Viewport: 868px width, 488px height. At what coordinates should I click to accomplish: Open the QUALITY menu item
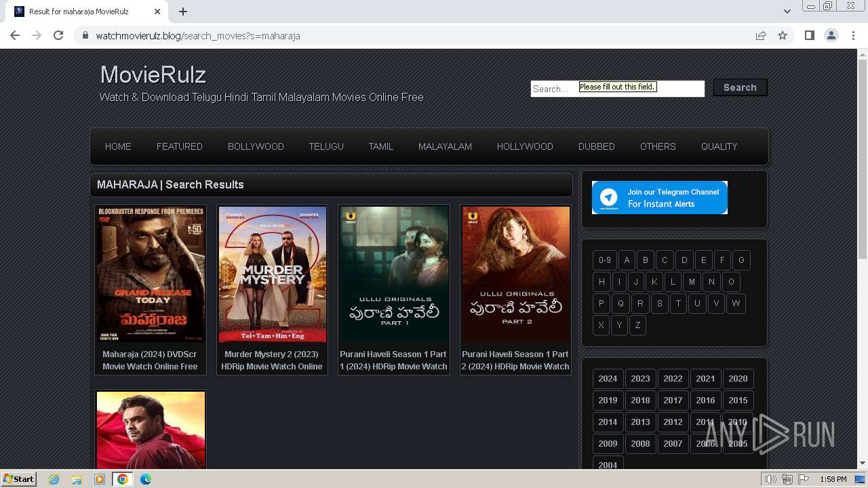719,146
